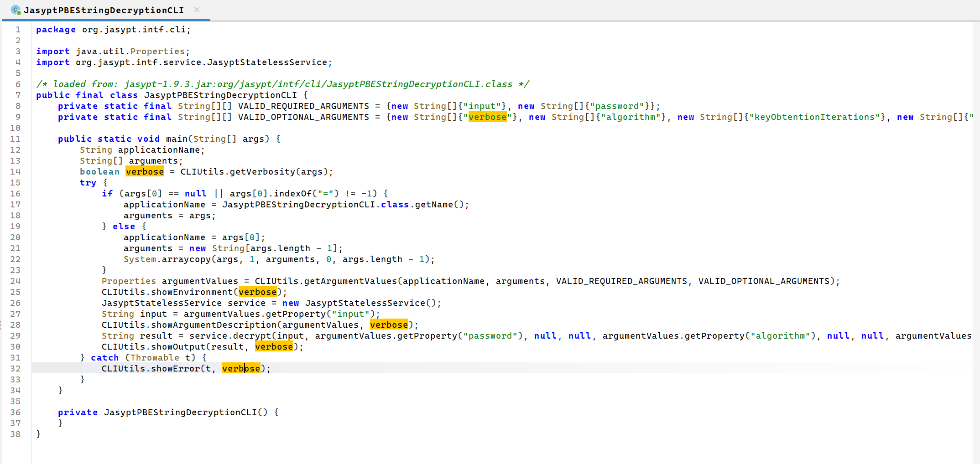Viewport: 980px width, 464px height.
Task: Click 'showEnvironment' call on line 25
Action: pos(192,292)
